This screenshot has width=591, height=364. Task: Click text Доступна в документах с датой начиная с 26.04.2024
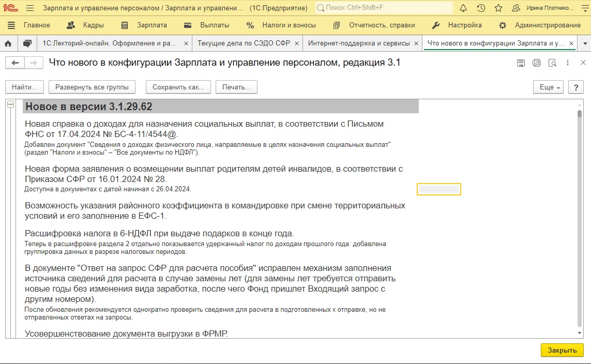108,189
